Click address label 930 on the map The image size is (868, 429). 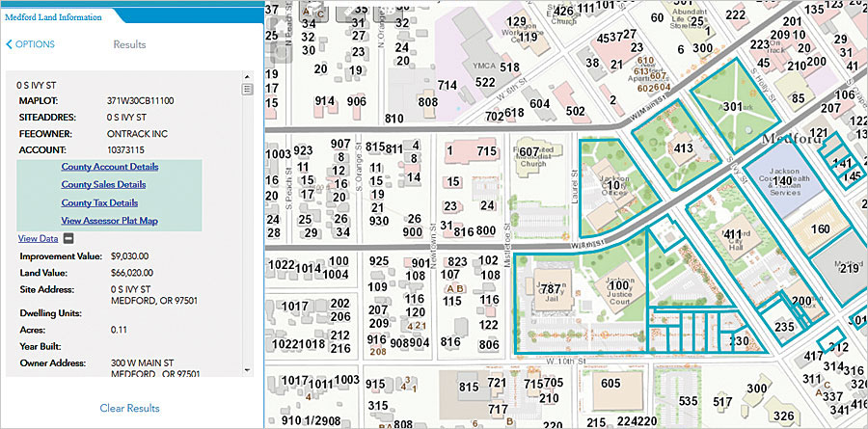(x=380, y=222)
